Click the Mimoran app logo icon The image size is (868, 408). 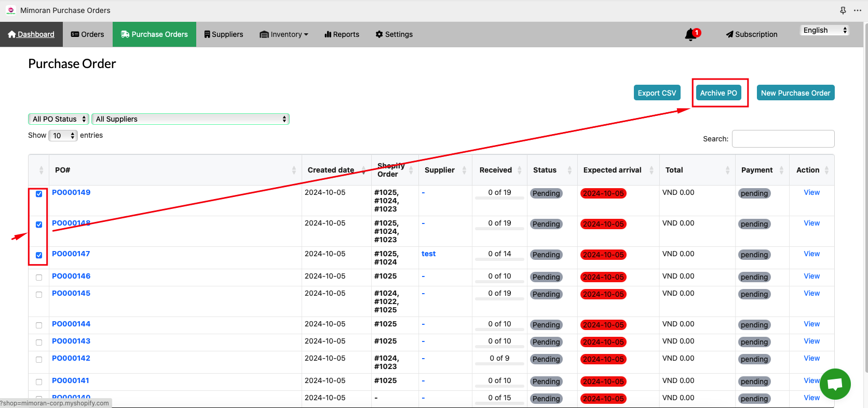(x=11, y=10)
